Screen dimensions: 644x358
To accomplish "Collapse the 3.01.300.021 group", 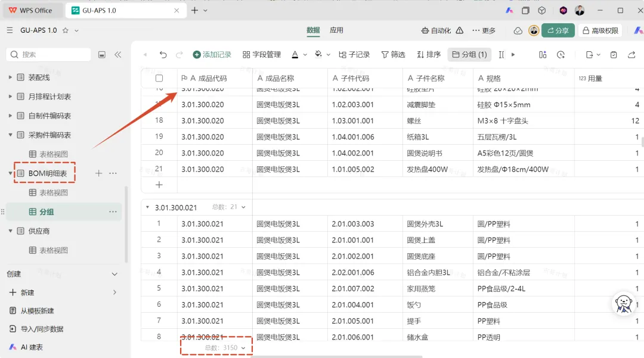I will click(x=147, y=207).
